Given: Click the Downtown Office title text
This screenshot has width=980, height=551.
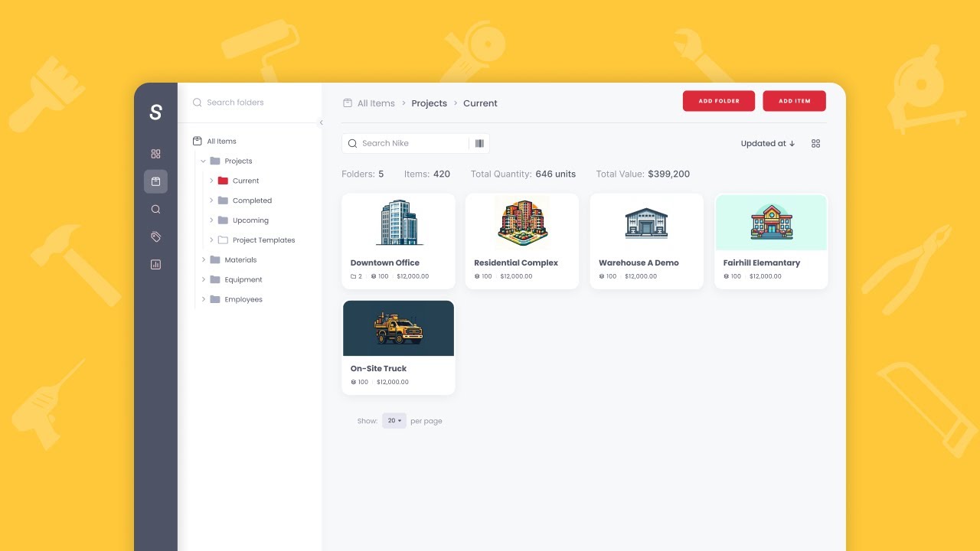Looking at the screenshot, I should (x=385, y=262).
